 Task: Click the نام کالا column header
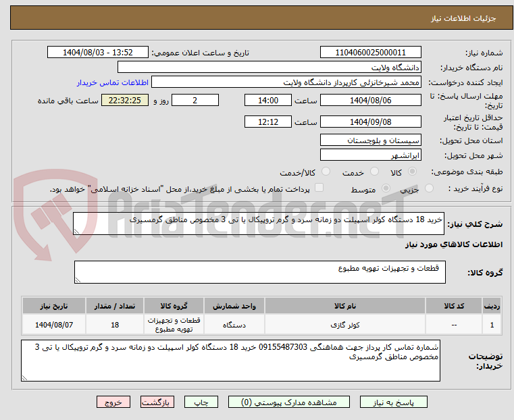pos(345,306)
